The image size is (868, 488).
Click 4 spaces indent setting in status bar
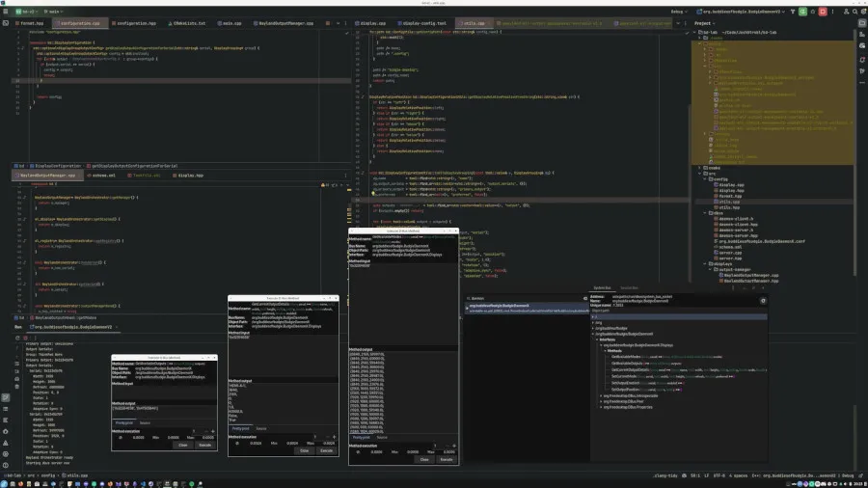click(738, 475)
